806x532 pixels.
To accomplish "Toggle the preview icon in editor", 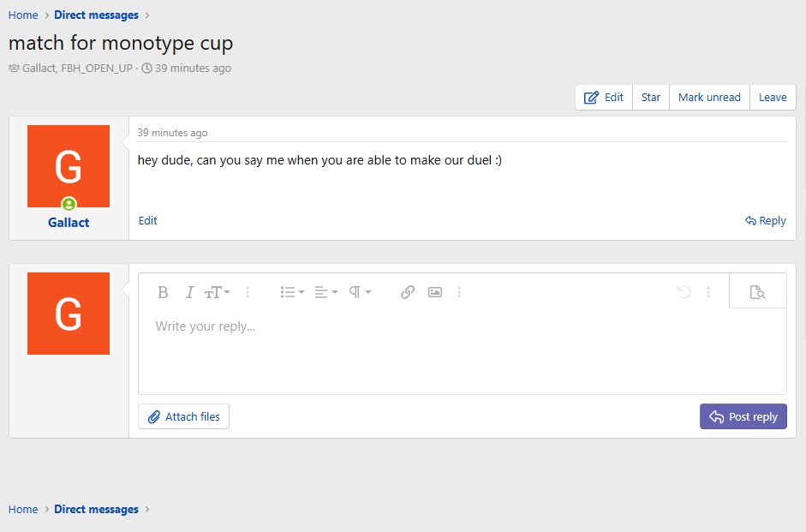I will [757, 292].
